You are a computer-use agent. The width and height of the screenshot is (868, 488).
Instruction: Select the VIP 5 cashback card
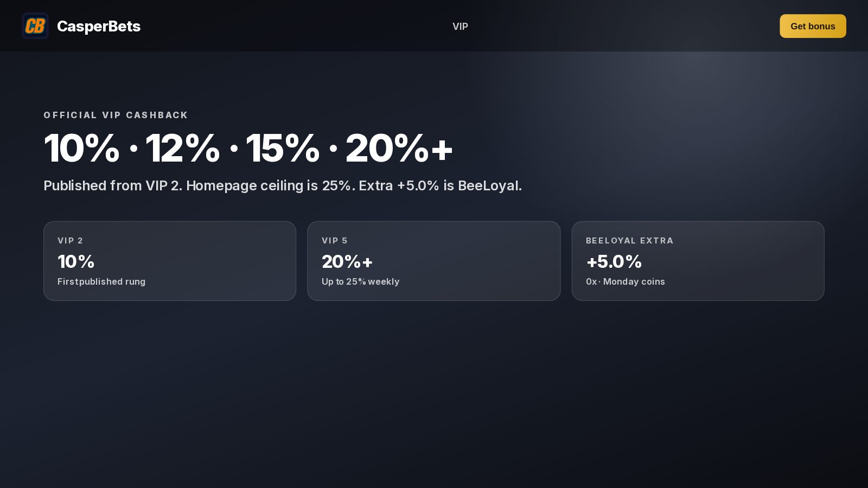click(433, 261)
